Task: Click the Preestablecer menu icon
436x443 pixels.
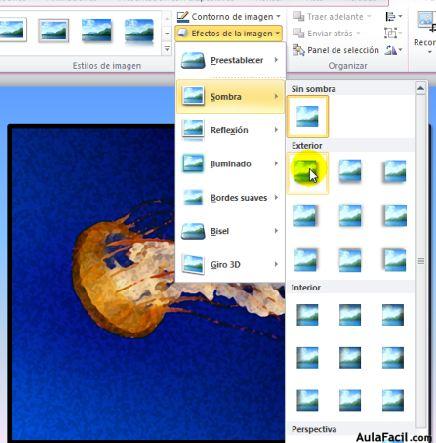Action: click(x=193, y=60)
